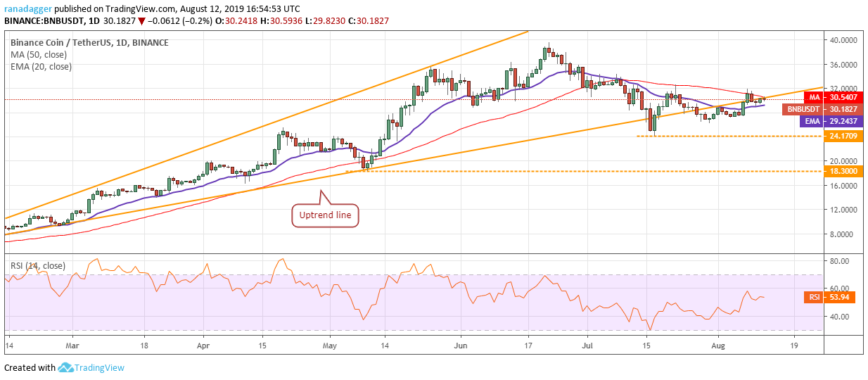The image size is (868, 380).
Task: Click the 8.0000 price axis label
Action: pos(842,234)
